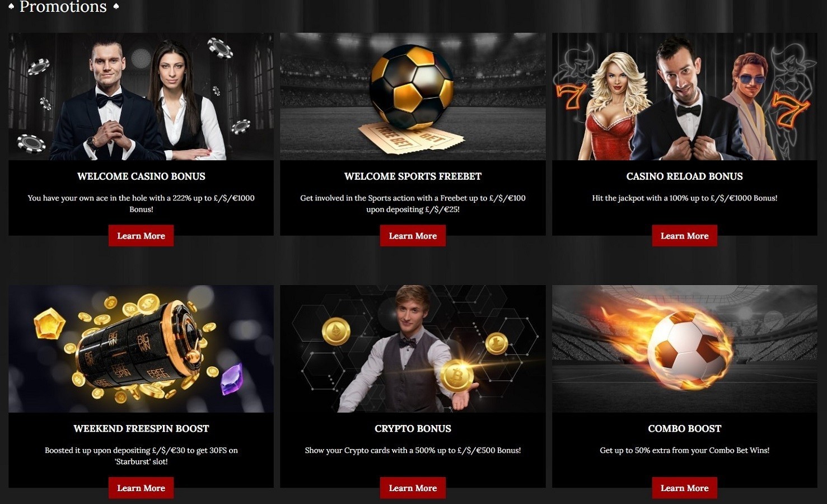Click Learn More under Crypto Bonus

point(413,488)
